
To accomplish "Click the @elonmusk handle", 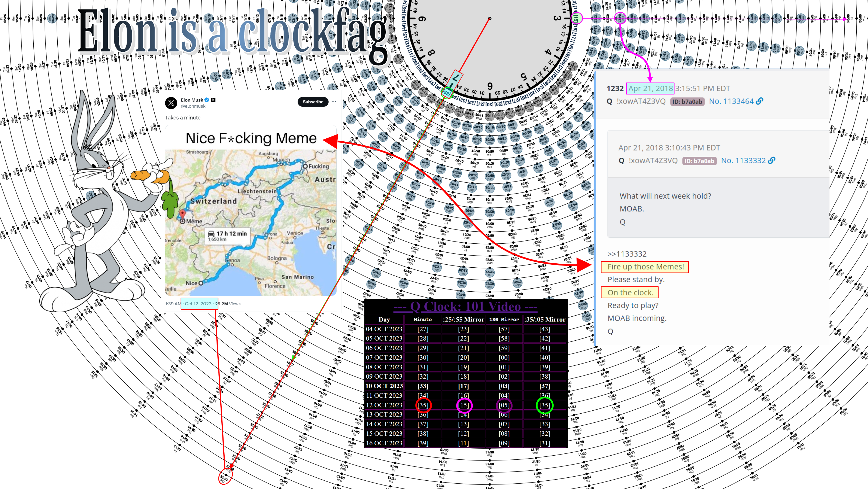I will pos(193,106).
